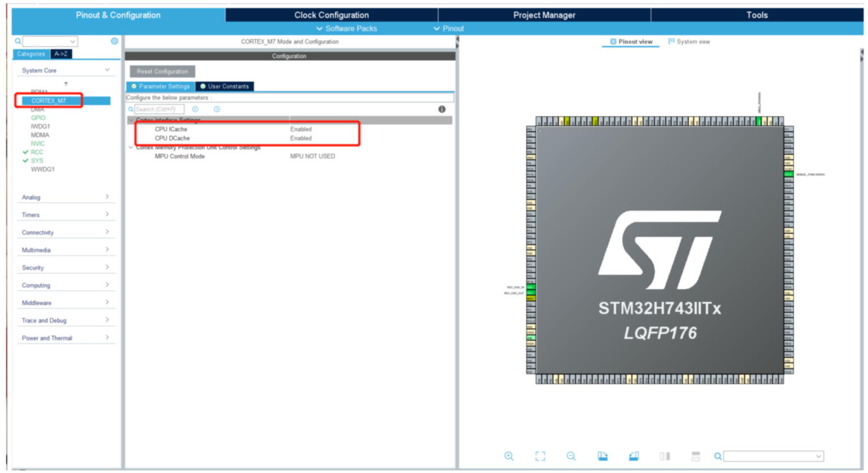Image resolution: width=868 pixels, height=473 pixels.
Task: Collapse the Cortex Interface Settings group
Action: point(131,120)
